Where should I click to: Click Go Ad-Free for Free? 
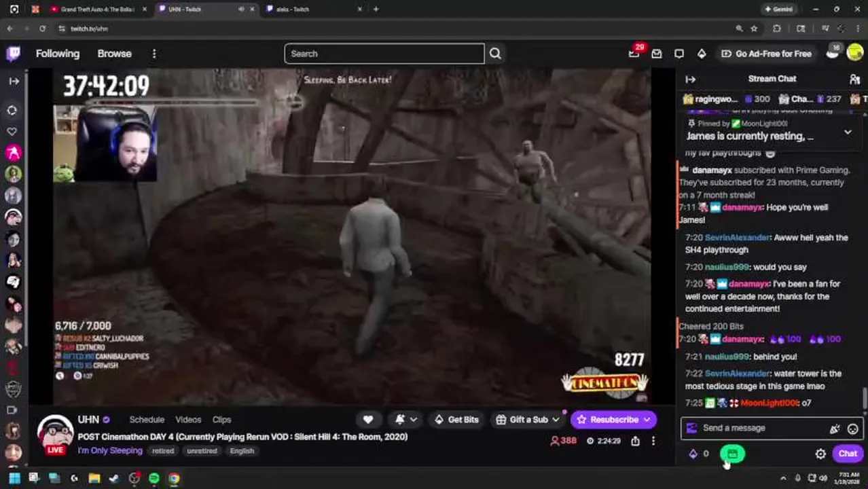766,54
